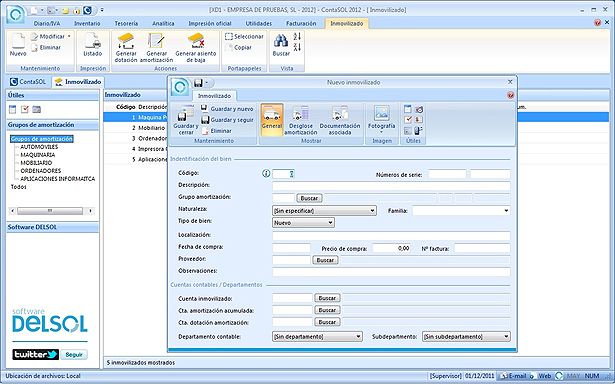Click the Generar dotación icon
Viewport: 615px width, 384px height.
point(126,48)
